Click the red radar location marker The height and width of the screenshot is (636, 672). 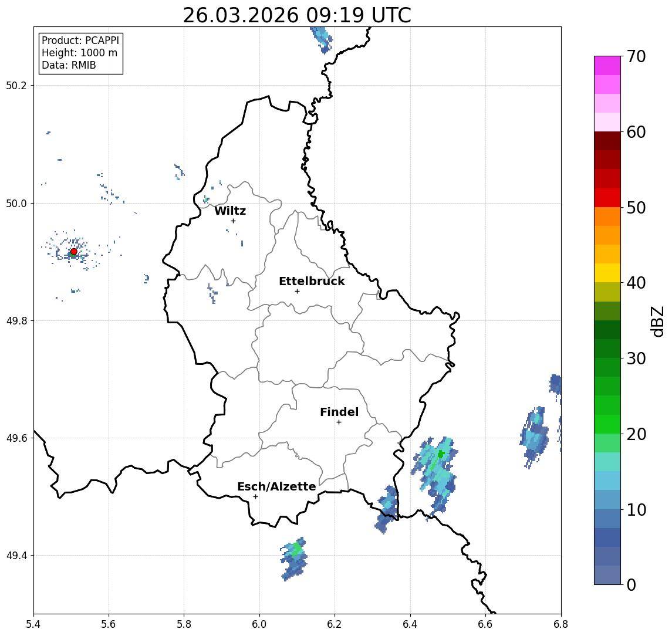(x=74, y=252)
